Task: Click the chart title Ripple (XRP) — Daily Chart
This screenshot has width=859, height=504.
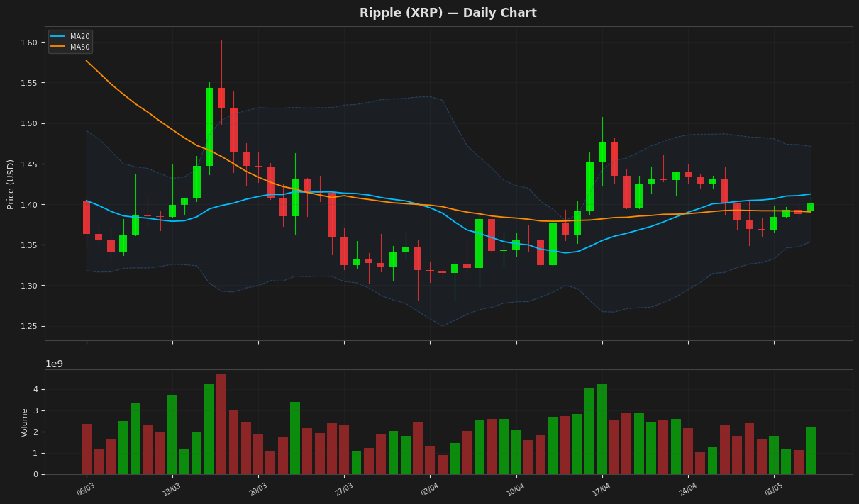Action: pyautogui.click(x=448, y=13)
